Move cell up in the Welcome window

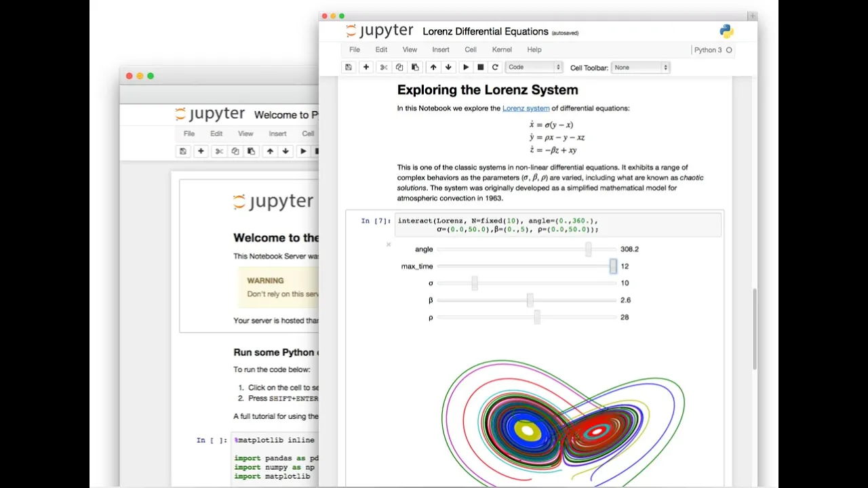[x=270, y=151]
